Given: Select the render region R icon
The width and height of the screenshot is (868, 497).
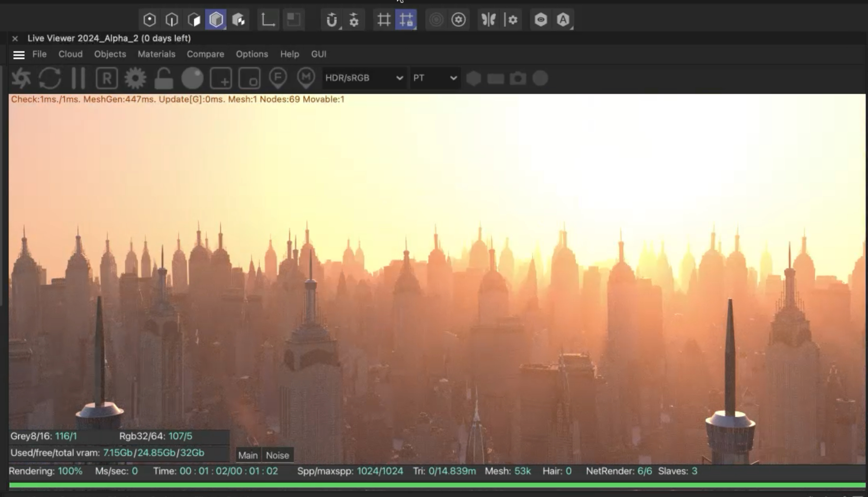Looking at the screenshot, I should [x=107, y=78].
